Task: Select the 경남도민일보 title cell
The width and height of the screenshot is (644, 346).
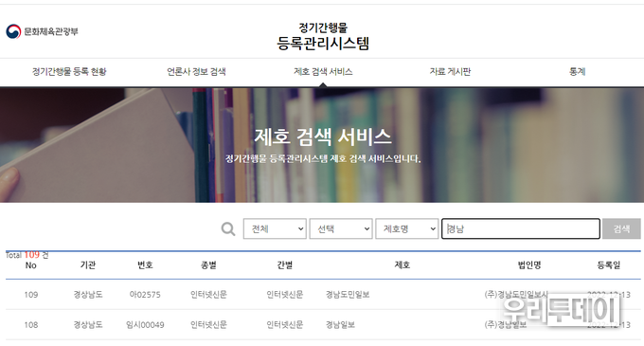Action: (348, 295)
